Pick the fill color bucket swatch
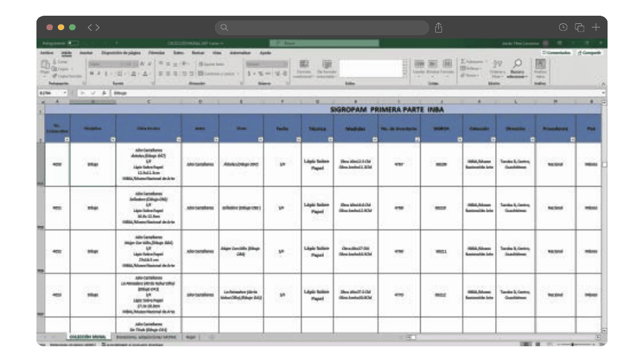 click(x=133, y=74)
